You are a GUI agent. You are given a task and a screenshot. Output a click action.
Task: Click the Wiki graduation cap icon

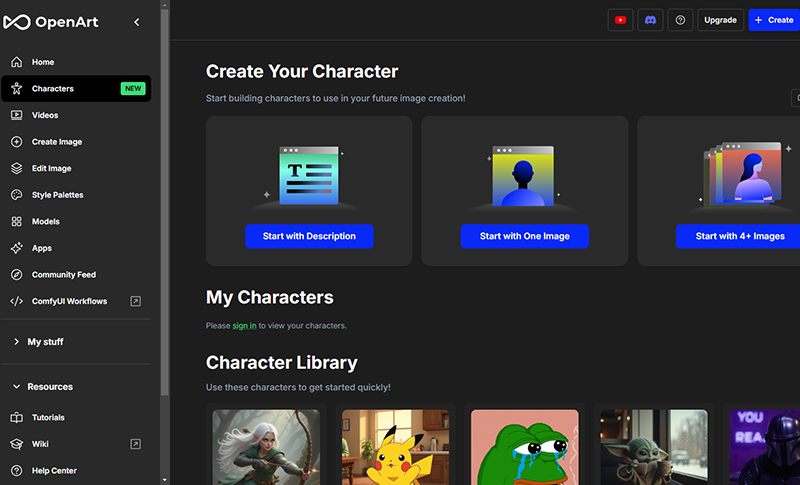tap(17, 444)
